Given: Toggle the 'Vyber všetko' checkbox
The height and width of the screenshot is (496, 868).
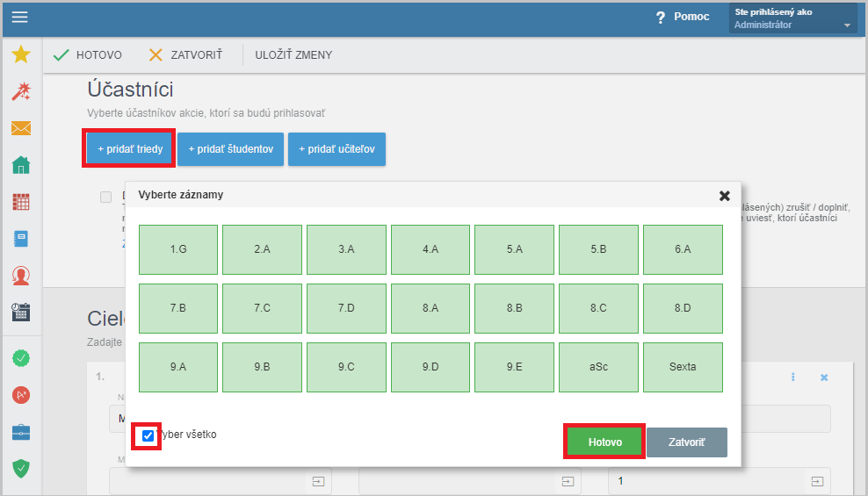Looking at the screenshot, I should tap(148, 435).
